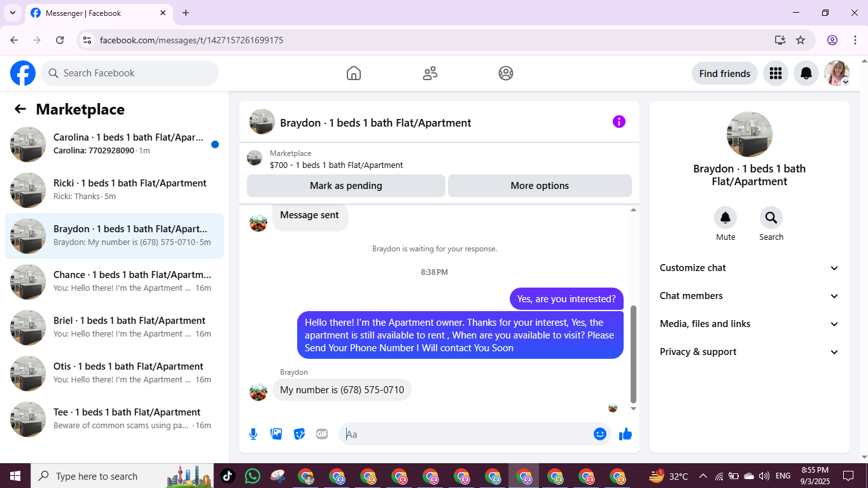Open the Carolina conversation
The image size is (868, 488).
tap(115, 144)
